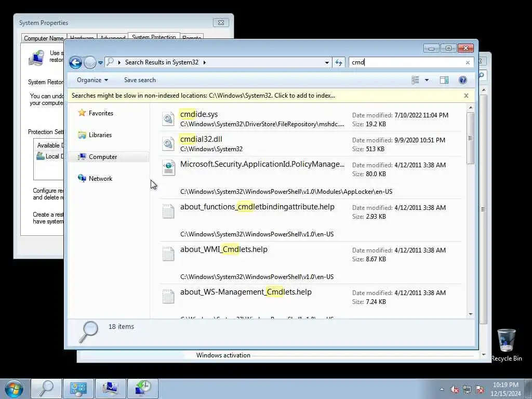This screenshot has height=399, width=532.
Task: Click Save search in the toolbar
Action: (140, 80)
